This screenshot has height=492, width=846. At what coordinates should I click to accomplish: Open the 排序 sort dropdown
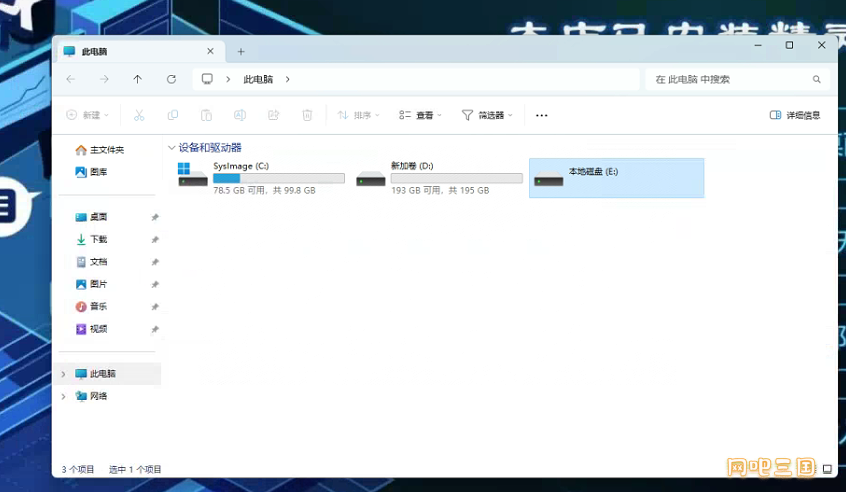tap(358, 115)
